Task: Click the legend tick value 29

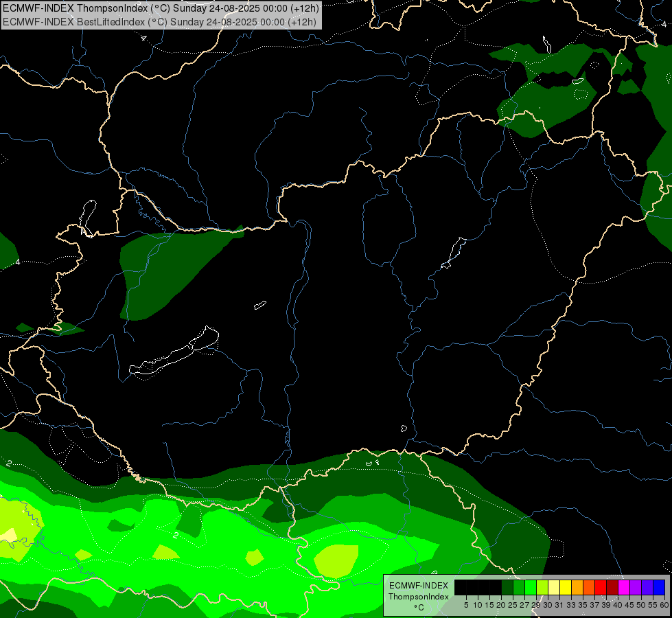Action: tap(536, 605)
